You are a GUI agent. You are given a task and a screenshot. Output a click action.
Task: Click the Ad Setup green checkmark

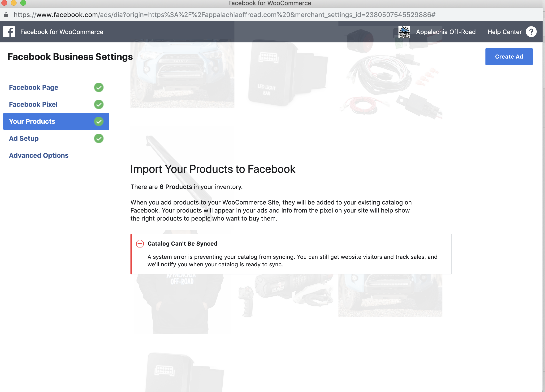99,139
